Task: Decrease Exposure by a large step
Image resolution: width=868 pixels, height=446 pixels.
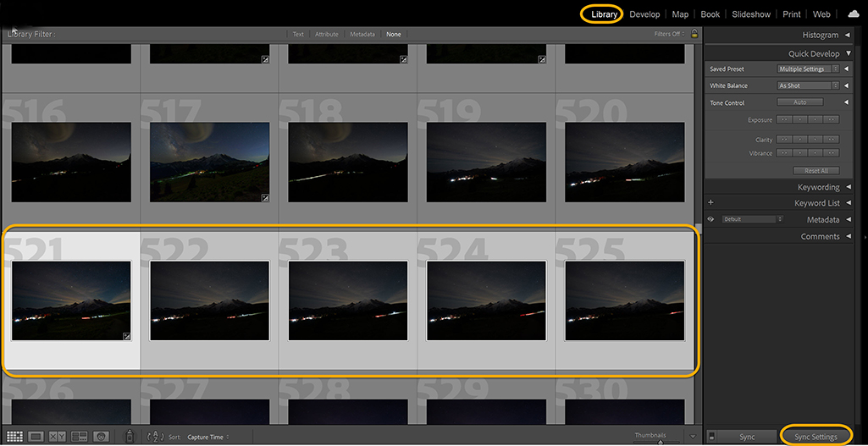Action: pyautogui.click(x=784, y=119)
